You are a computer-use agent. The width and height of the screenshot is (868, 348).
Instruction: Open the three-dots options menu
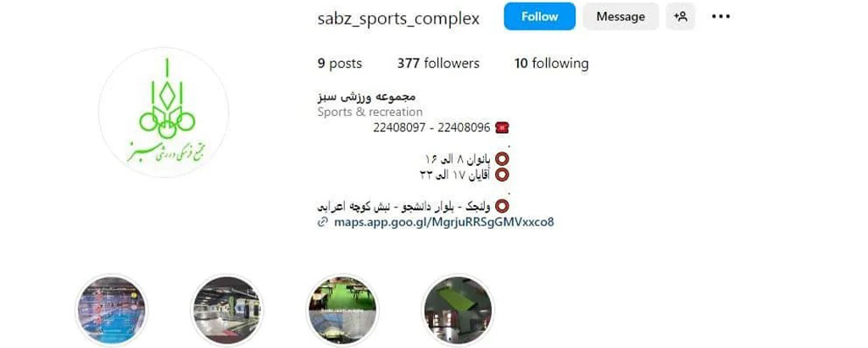721,17
